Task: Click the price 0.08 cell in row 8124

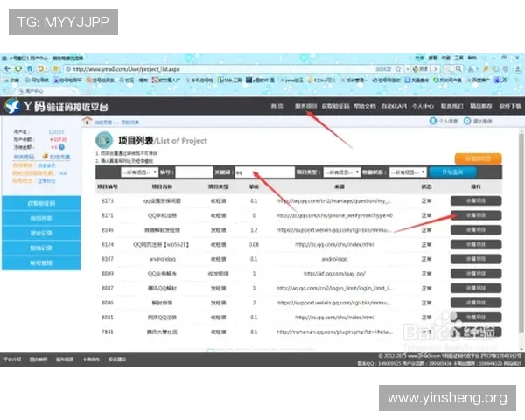Action: pos(254,244)
